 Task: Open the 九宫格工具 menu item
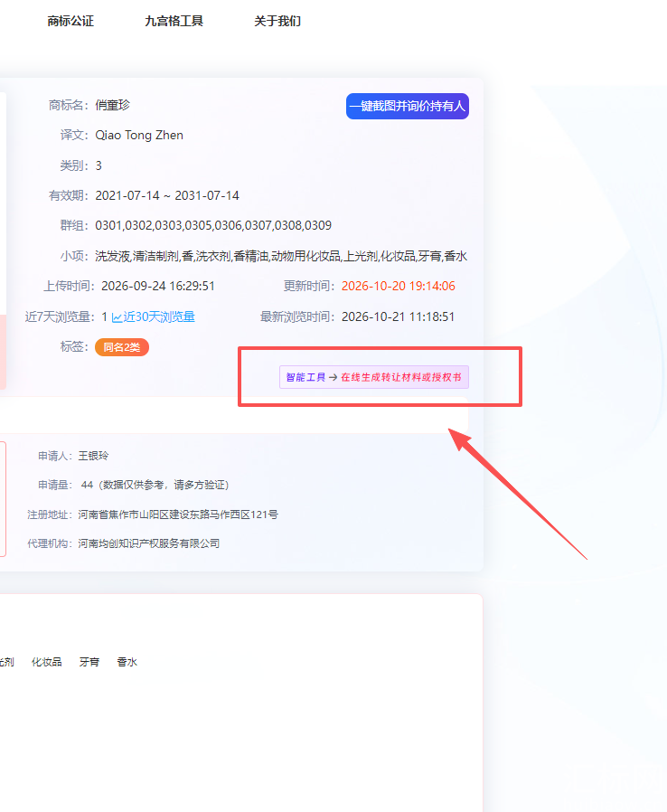(174, 21)
